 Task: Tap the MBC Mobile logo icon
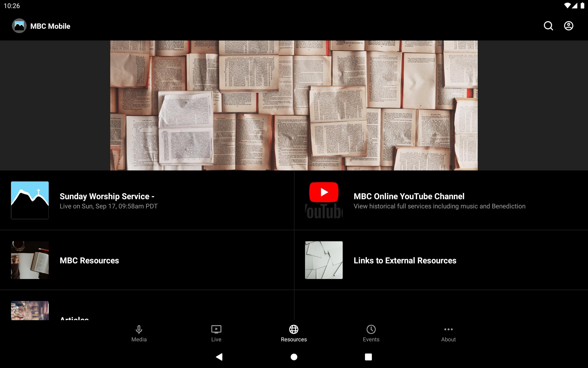[x=19, y=26]
